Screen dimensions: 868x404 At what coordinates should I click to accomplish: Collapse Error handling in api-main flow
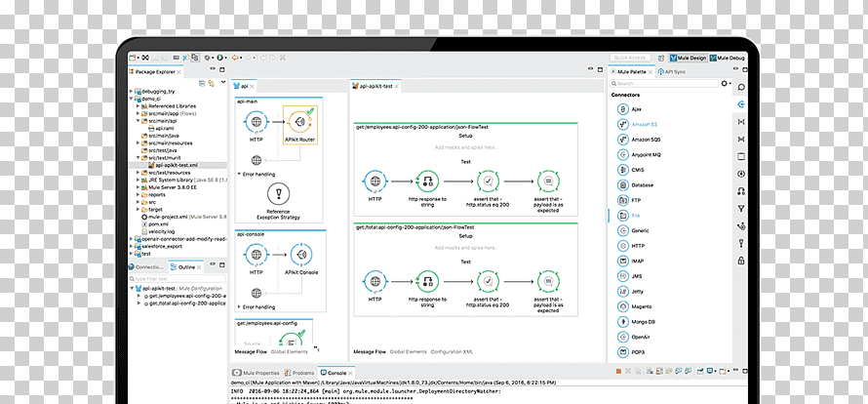pos(239,174)
